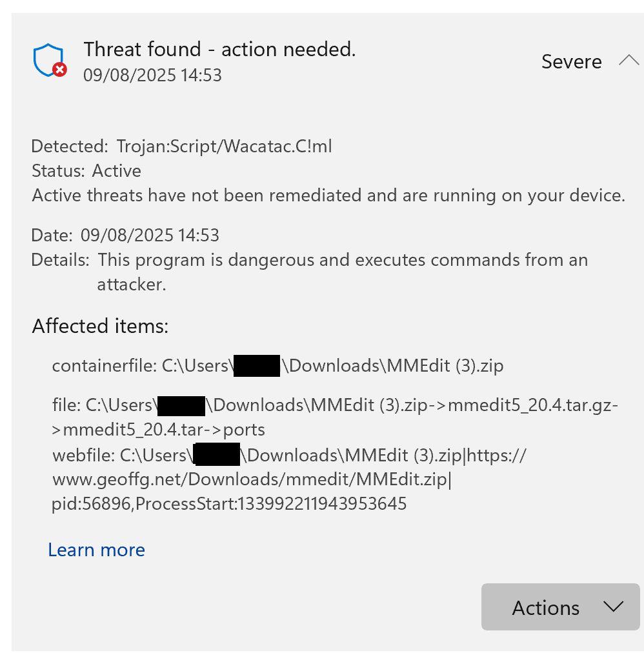Image resolution: width=644 pixels, height=653 pixels.
Task: Click the threat shield warning icon
Action: 50,61
